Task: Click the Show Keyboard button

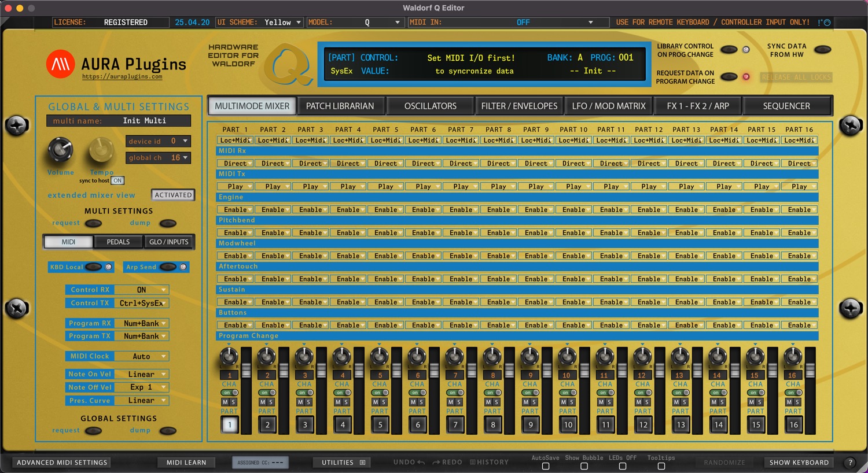Action: click(x=799, y=463)
